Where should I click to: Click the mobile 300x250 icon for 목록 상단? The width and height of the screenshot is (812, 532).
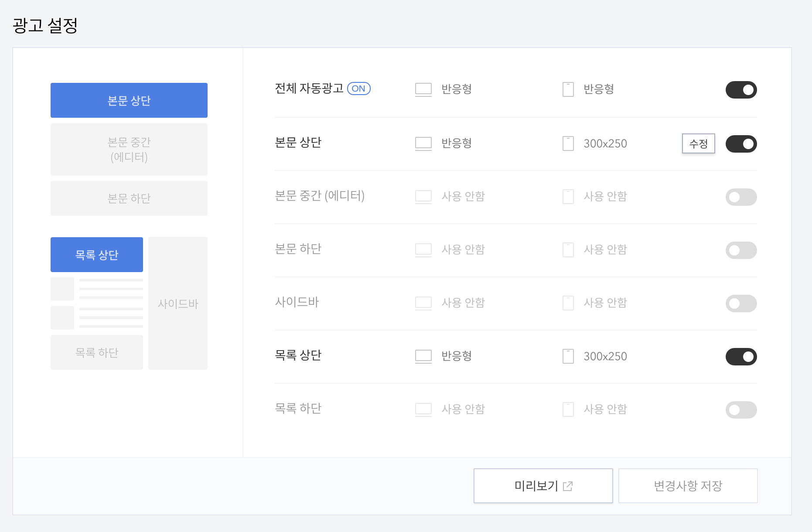[567, 356]
